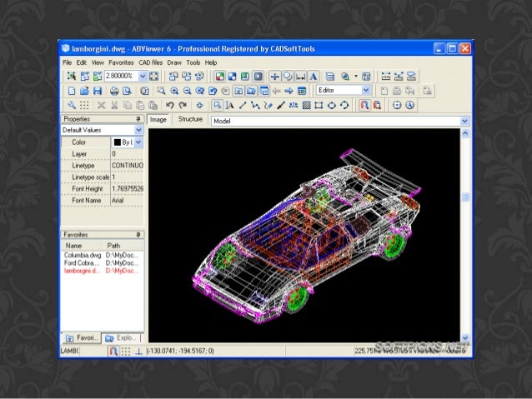Click the vertical scrollbar down arrow
The height and width of the screenshot is (399, 532).
pos(465,337)
